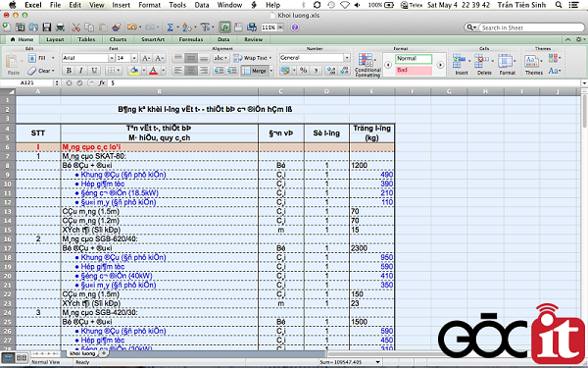Align text to top of cell
The height and width of the screenshot is (368, 588).
178,58
